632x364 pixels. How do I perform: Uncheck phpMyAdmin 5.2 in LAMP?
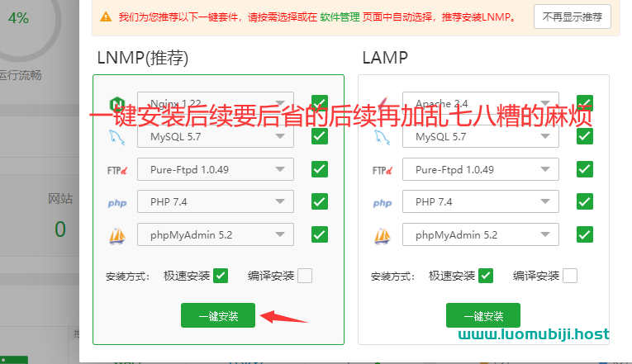(x=585, y=234)
